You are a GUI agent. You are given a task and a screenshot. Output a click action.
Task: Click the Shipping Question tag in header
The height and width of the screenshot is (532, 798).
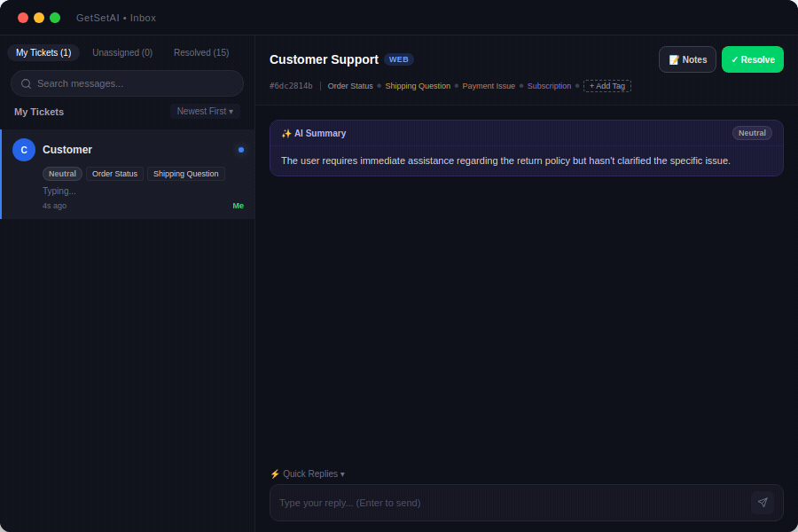click(x=418, y=86)
